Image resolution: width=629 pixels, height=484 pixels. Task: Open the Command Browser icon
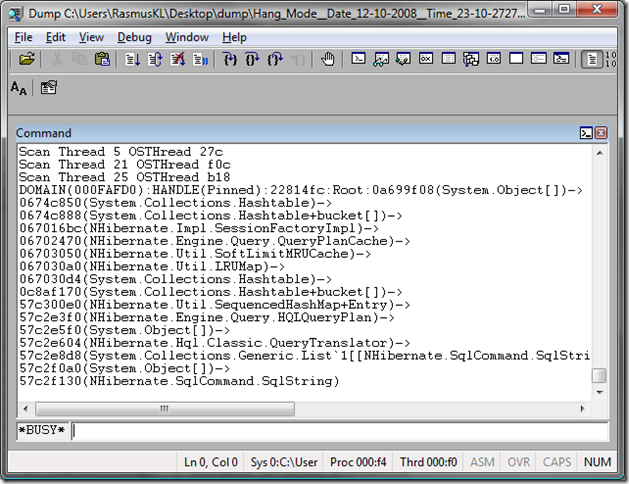click(x=561, y=59)
